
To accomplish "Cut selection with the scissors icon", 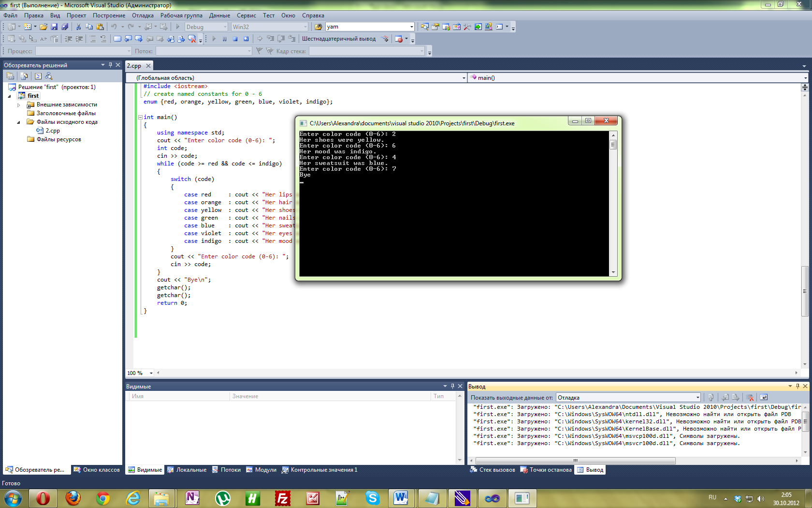I will 78,27.
